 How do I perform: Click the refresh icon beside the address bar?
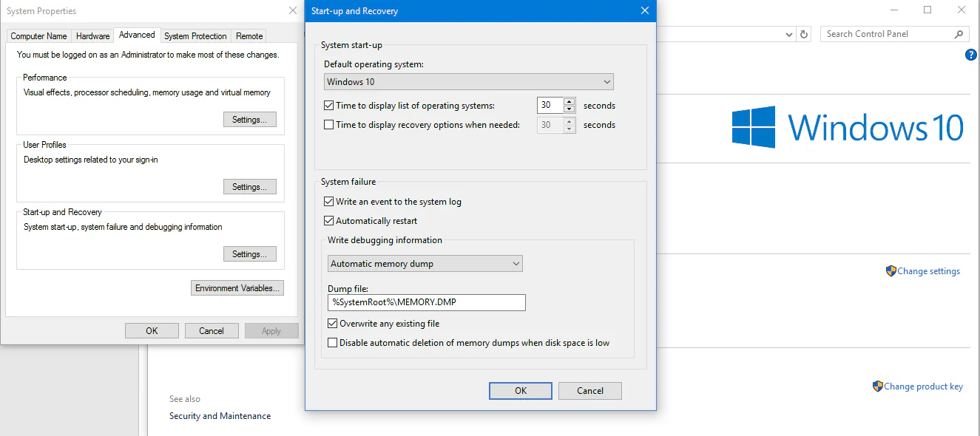tap(805, 34)
